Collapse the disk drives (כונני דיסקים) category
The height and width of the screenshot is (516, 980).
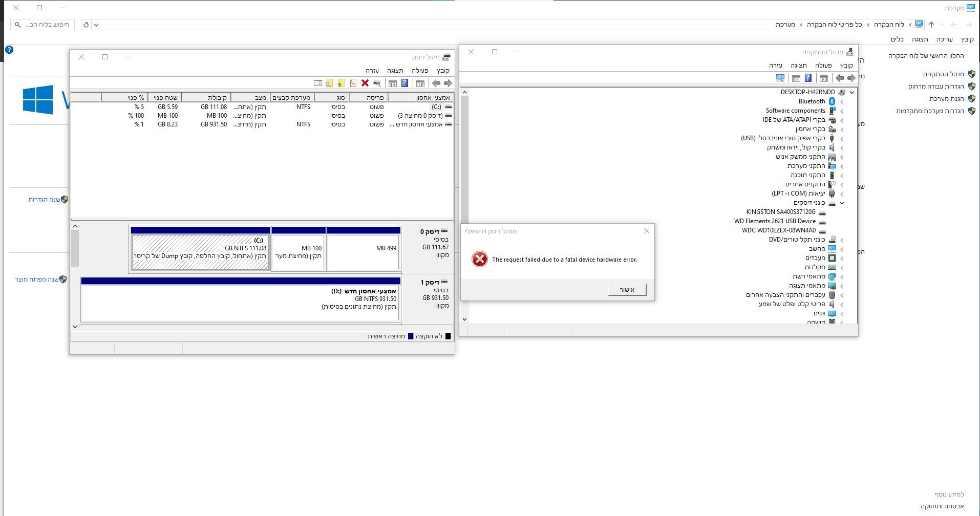842,203
